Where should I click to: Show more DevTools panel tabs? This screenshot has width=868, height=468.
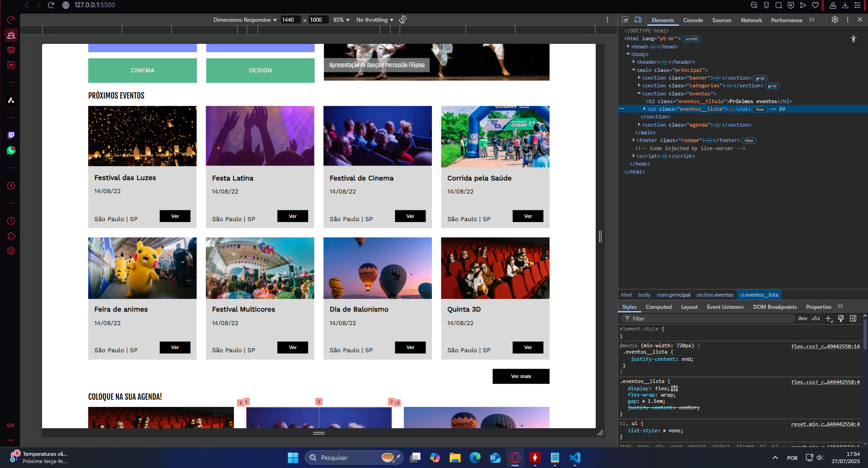click(812, 20)
